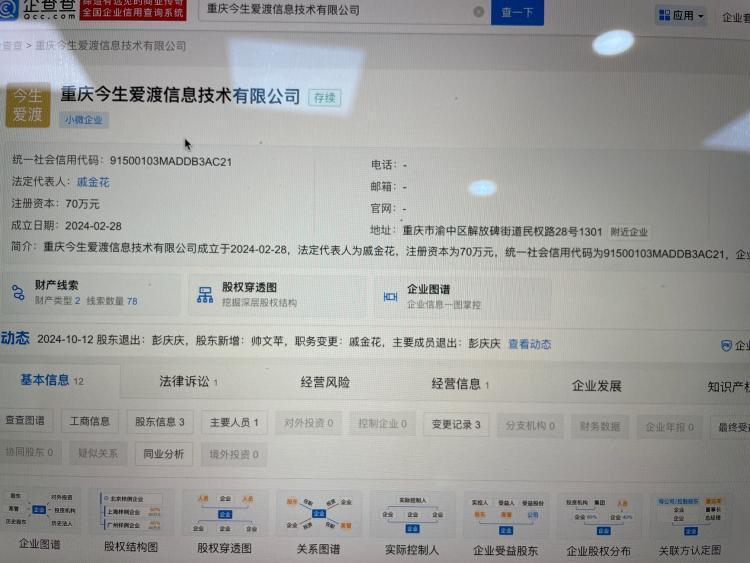The width and height of the screenshot is (750, 563).
Task: Click the 存续 status tag
Action: 324,98
